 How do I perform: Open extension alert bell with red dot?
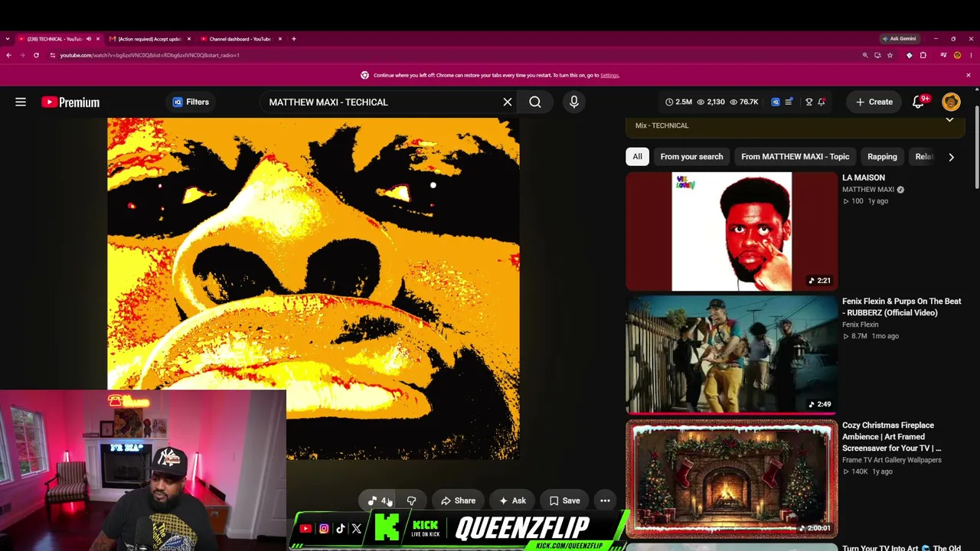coord(822,102)
